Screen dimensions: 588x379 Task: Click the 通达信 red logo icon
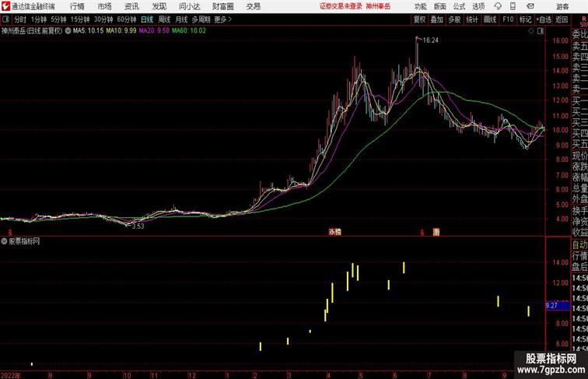click(x=5, y=6)
